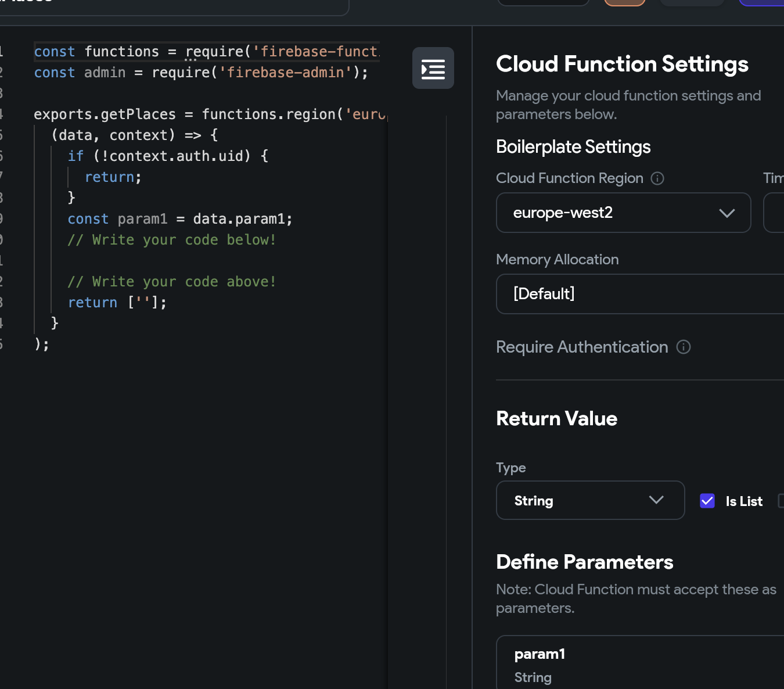Image resolution: width=784 pixels, height=689 pixels.
Task: Click line number 4 in the gutter
Action: click(2, 114)
